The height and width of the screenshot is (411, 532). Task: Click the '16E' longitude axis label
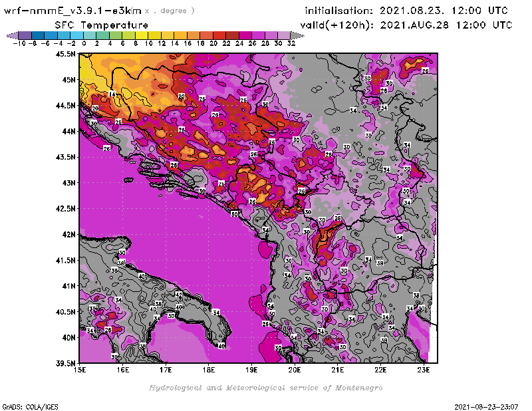(x=123, y=370)
